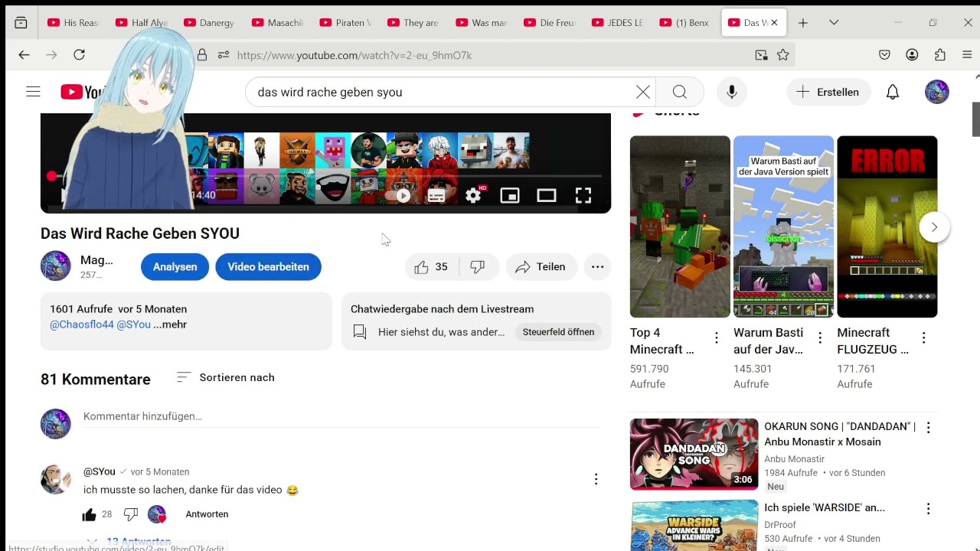Open the 'Top 4 Minecraft' short thumbnail
This screenshot has height=551, width=980.
[680, 227]
